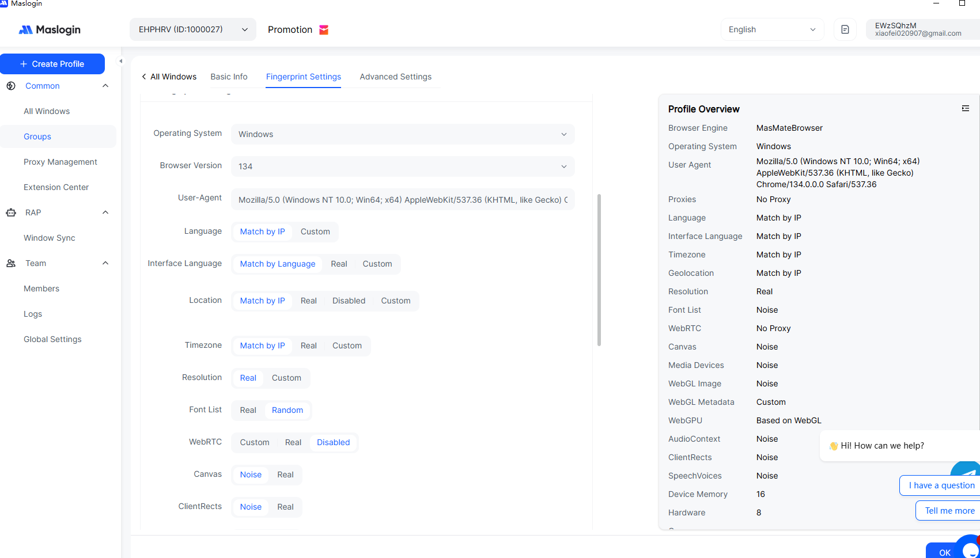Switch to the Advanced Settings tab
The image size is (980, 558).
point(395,77)
